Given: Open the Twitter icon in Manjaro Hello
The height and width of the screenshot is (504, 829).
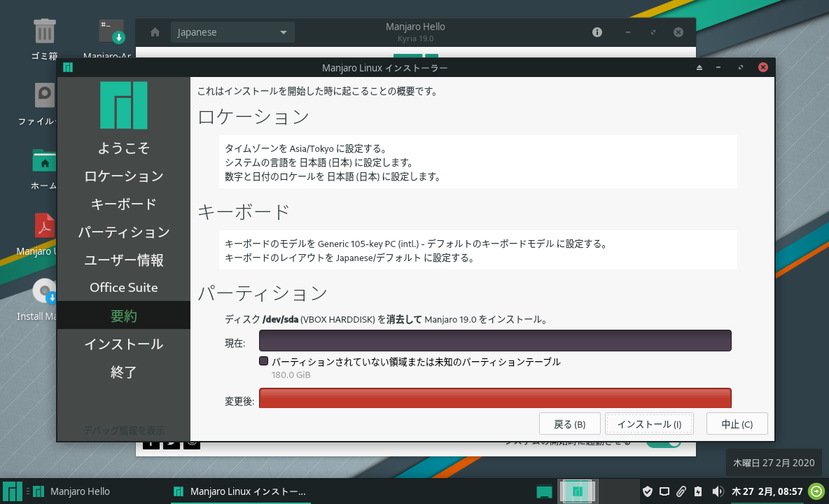Looking at the screenshot, I should point(172,444).
